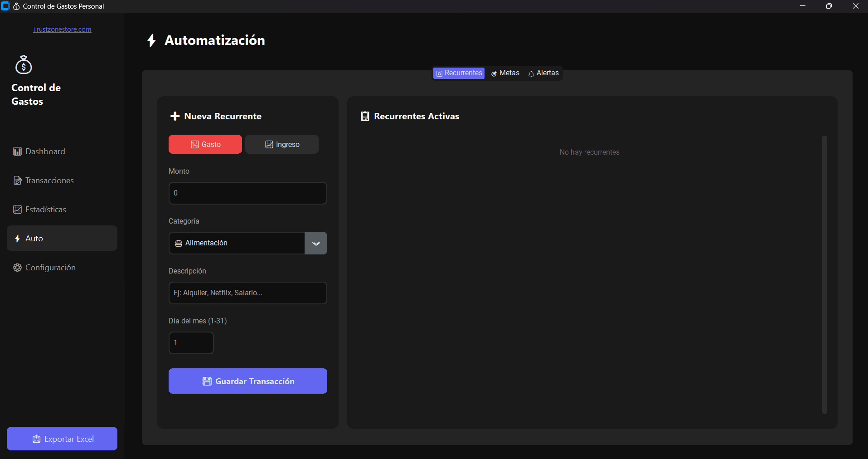Switch to the Alertas tab
This screenshot has width=868, height=459.
pyautogui.click(x=543, y=73)
